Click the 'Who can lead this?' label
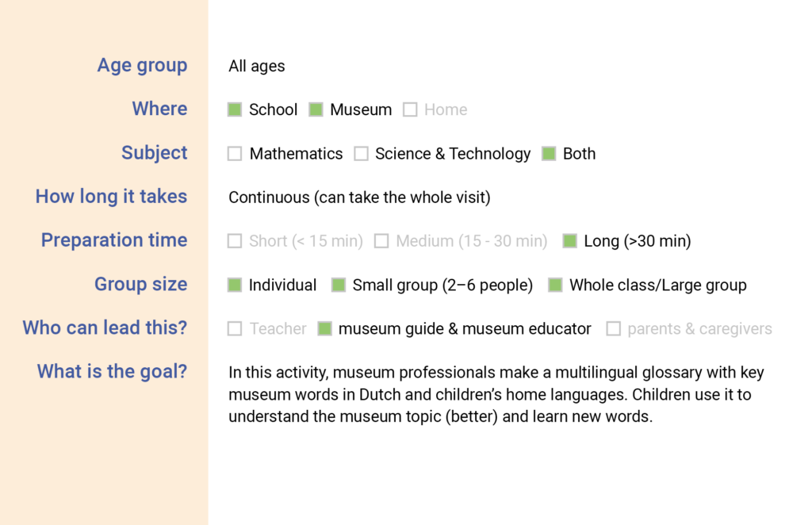 click(105, 328)
